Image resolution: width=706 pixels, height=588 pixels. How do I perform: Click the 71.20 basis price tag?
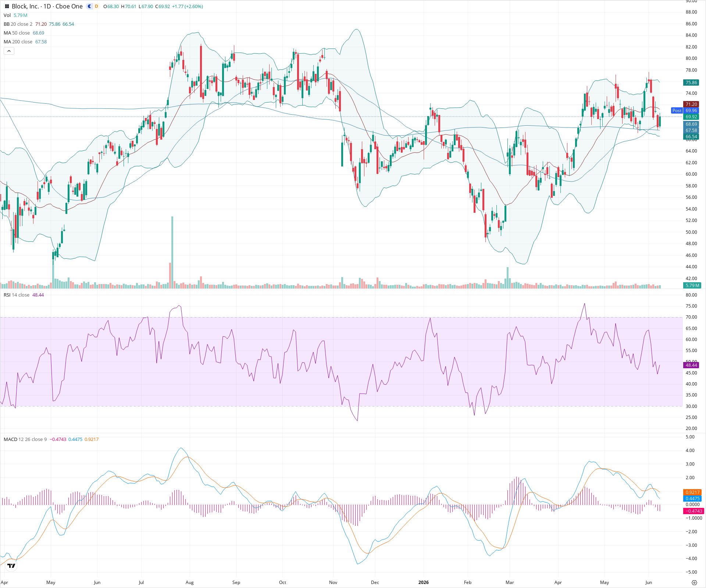(x=691, y=104)
